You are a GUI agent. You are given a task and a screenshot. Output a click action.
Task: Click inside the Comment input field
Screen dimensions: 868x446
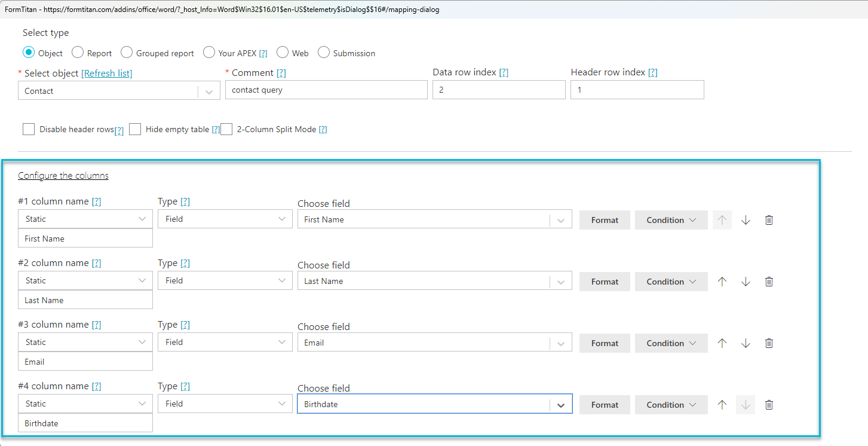point(326,89)
